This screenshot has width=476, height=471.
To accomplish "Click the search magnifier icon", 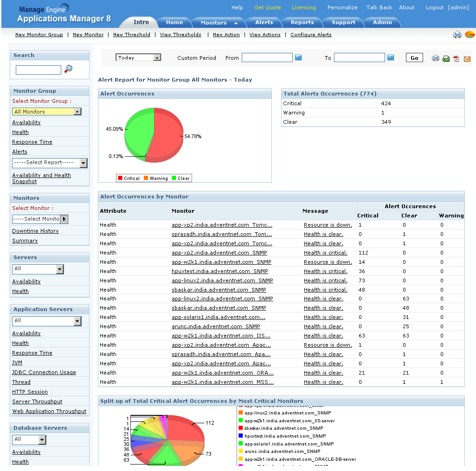I will click(68, 69).
